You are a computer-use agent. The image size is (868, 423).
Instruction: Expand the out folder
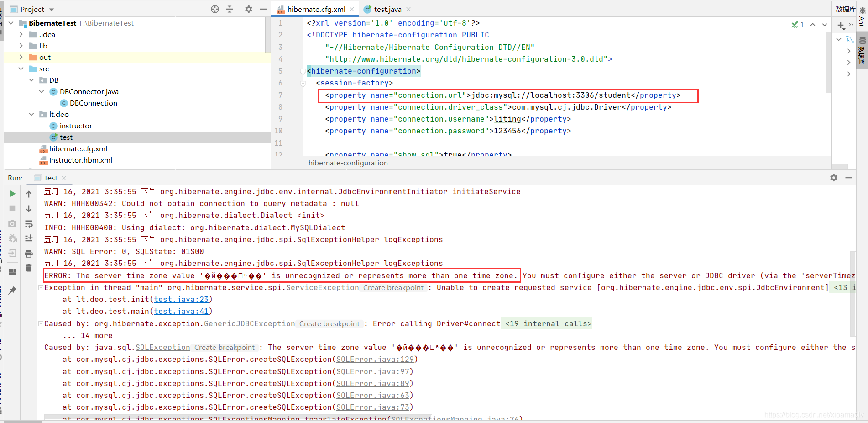click(21, 57)
